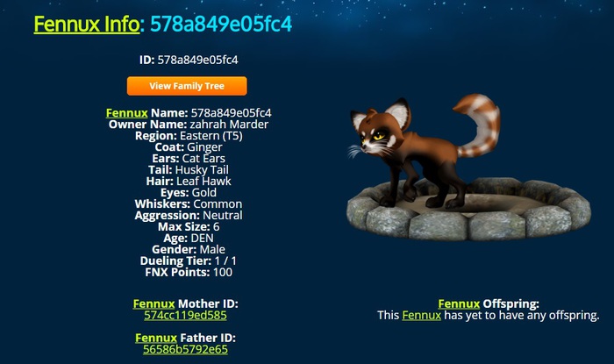Viewport: 614px width, 364px height.
Task: Click the cyan ID in page heading
Action: [x=221, y=25]
